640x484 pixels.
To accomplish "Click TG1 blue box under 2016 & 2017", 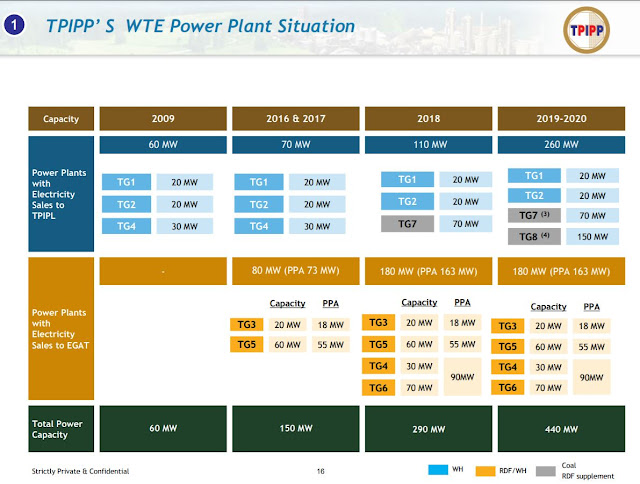I will (259, 182).
